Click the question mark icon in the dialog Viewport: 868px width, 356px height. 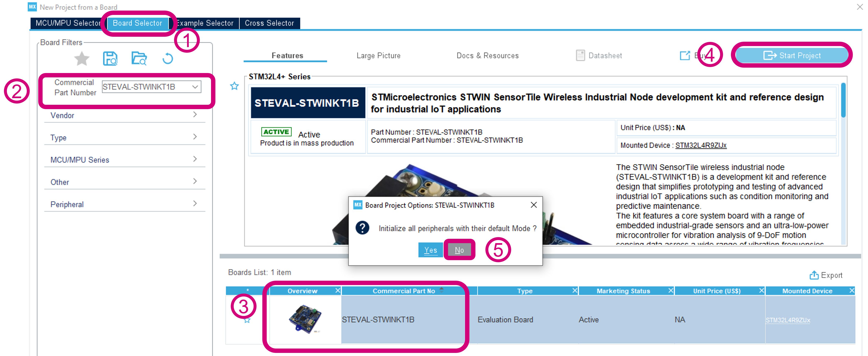pyautogui.click(x=363, y=228)
